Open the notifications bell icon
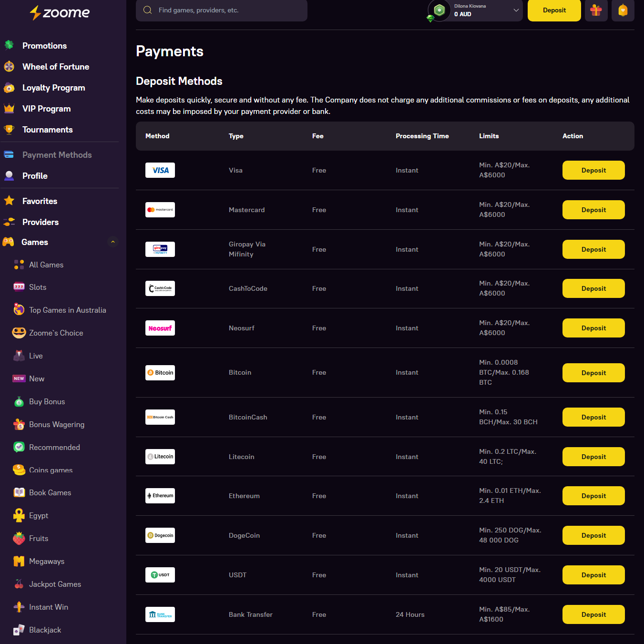Image resolution: width=644 pixels, height=644 pixels. [x=623, y=10]
